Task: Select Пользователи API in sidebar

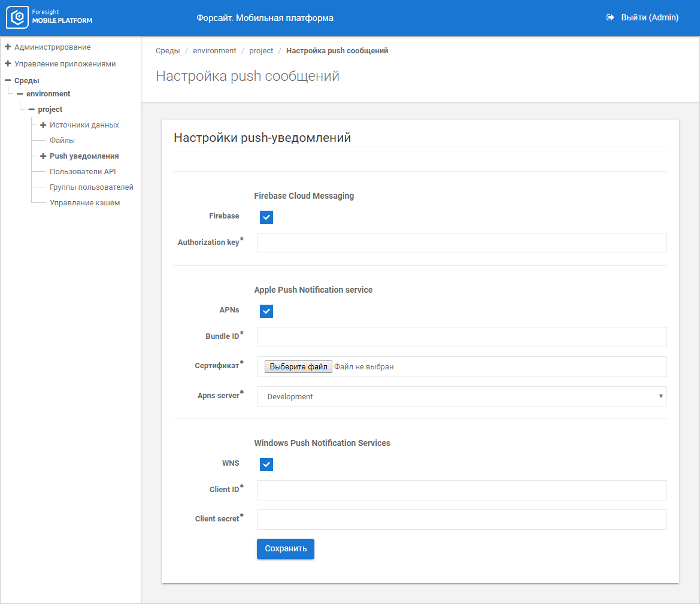Action: (83, 172)
